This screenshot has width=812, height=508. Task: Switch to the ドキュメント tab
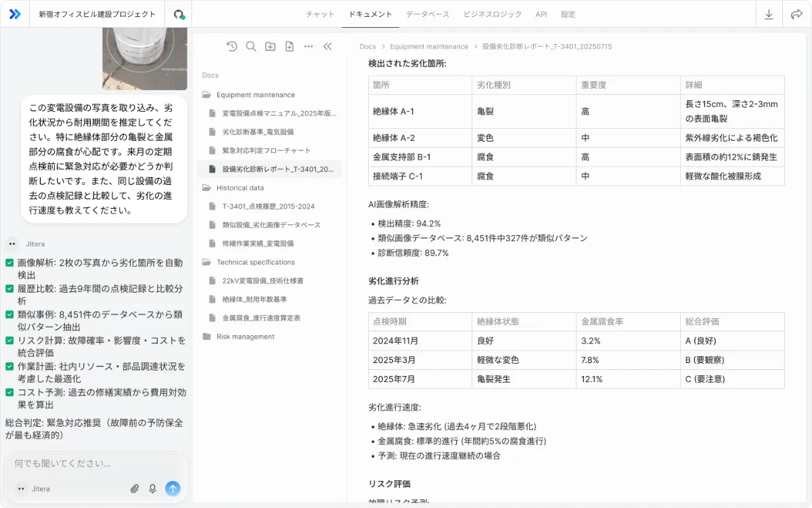370,14
